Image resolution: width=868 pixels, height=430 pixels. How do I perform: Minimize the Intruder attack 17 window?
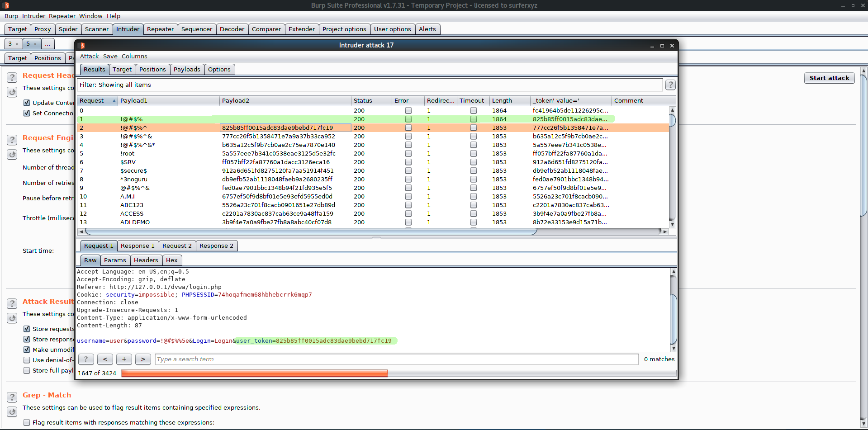point(652,46)
